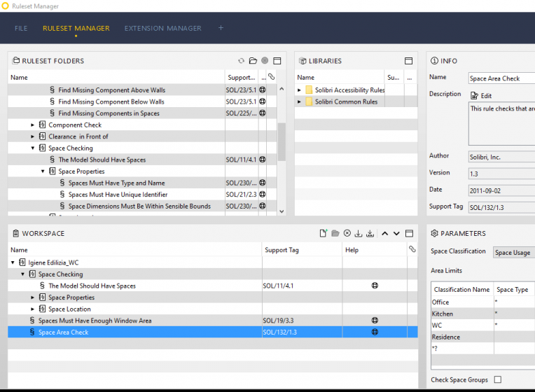
Task: Switch to the EXTENSION MANAGER tab
Action: pos(162,28)
